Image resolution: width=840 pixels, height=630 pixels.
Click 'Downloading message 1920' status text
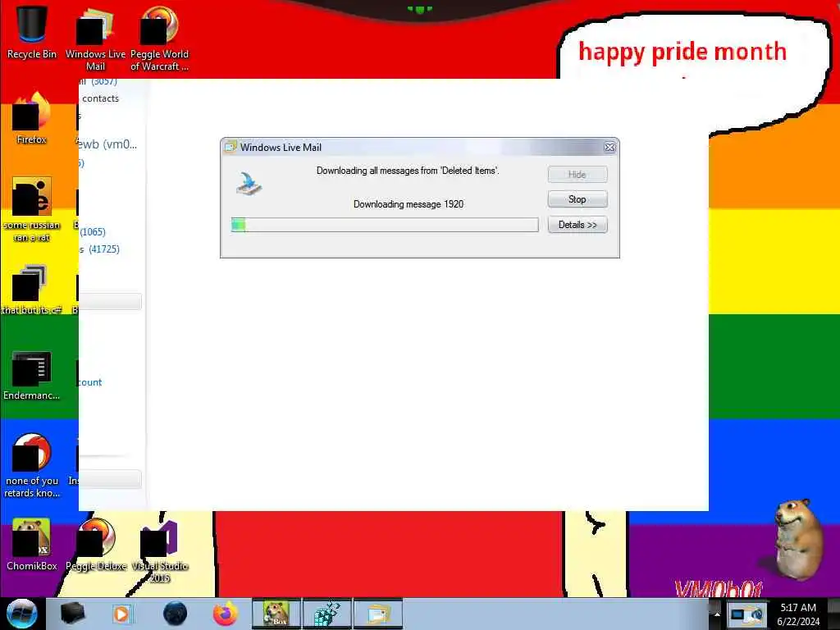[x=409, y=204]
